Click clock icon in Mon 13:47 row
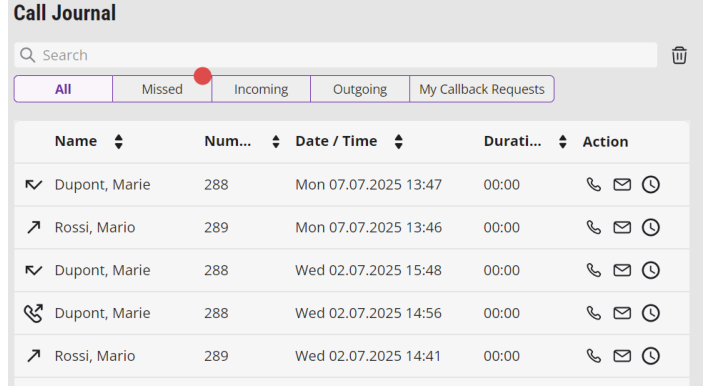717x386 pixels. point(651,184)
